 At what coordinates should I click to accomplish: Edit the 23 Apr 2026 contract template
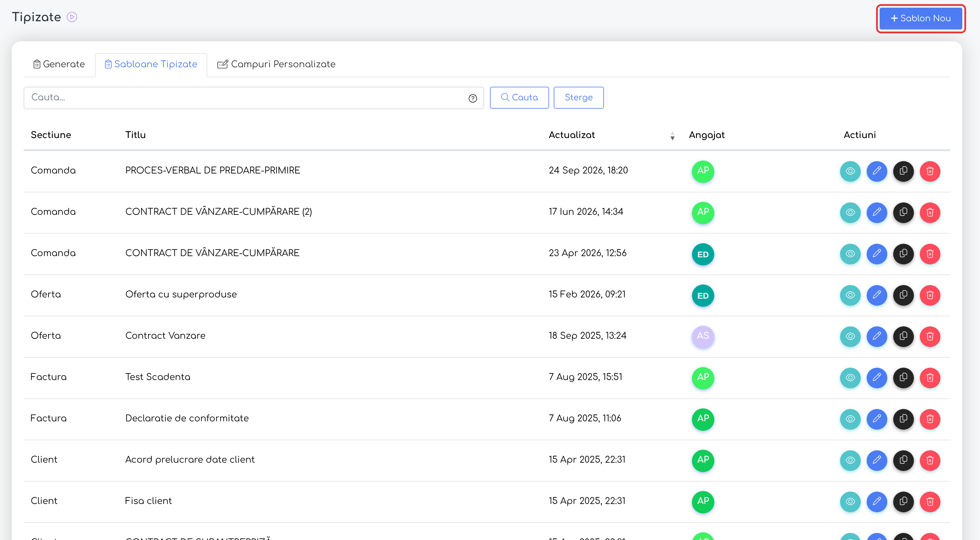(876, 254)
